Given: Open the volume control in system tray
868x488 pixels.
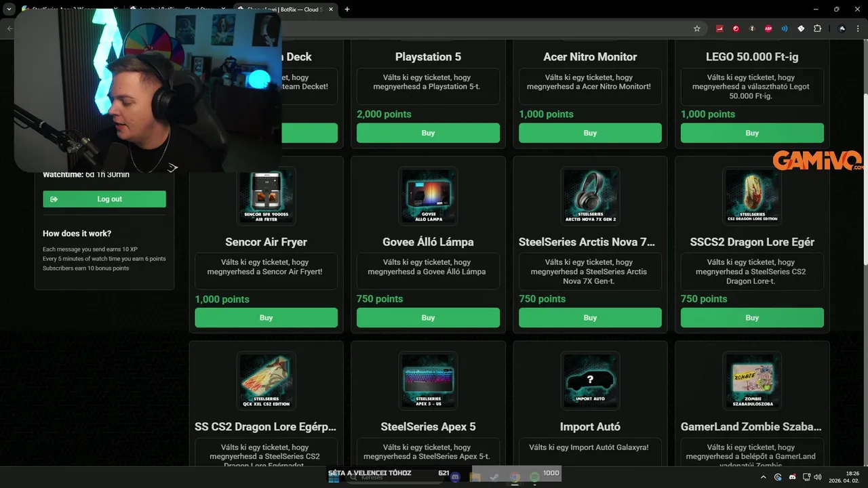Looking at the screenshot, I should click(817, 477).
